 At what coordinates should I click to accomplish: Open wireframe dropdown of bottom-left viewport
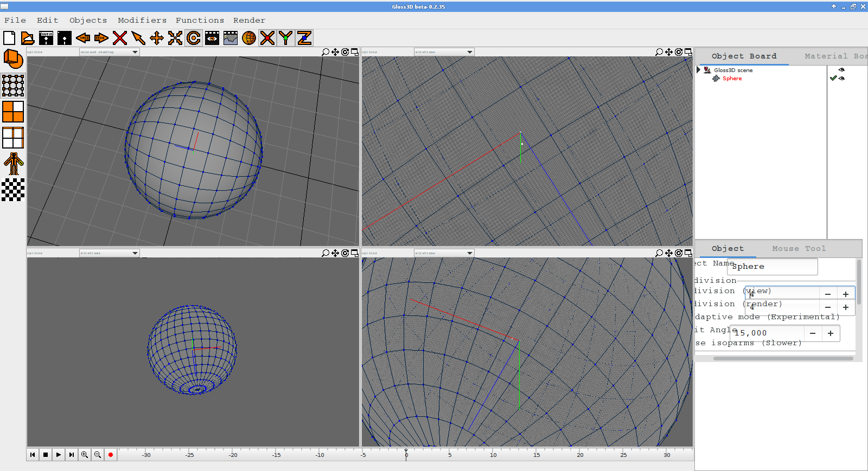[x=109, y=253]
